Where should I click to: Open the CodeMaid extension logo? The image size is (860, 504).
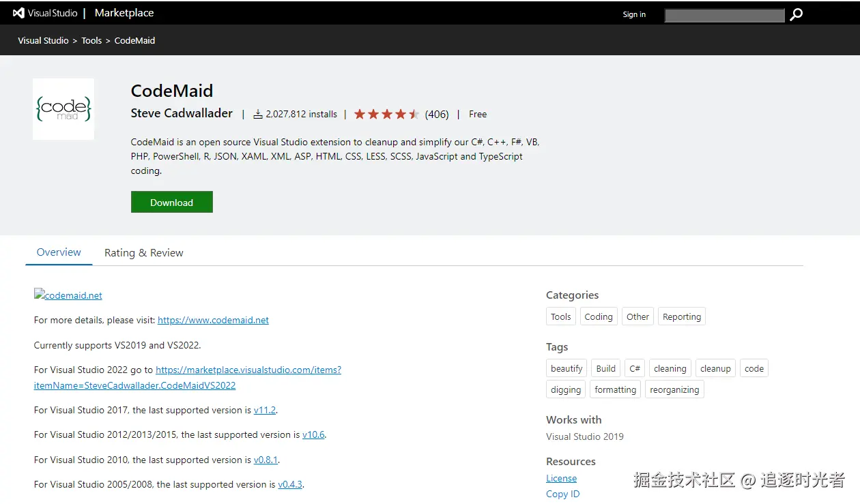[x=63, y=109]
